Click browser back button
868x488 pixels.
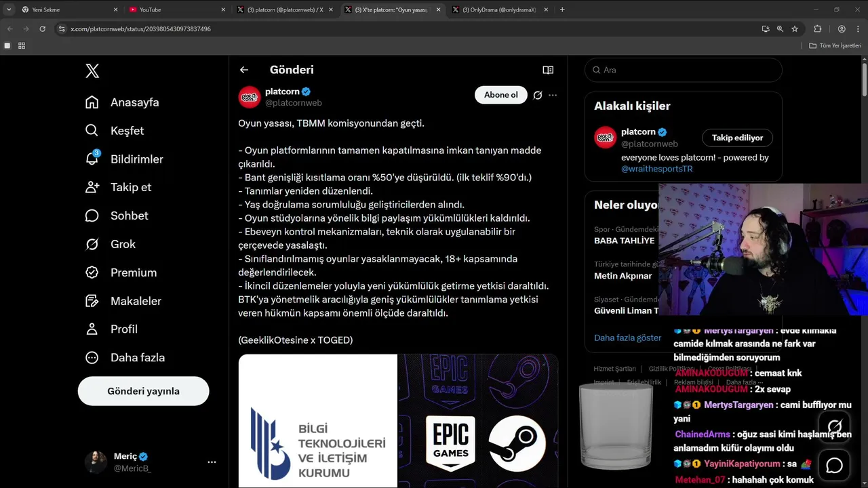[x=9, y=29]
